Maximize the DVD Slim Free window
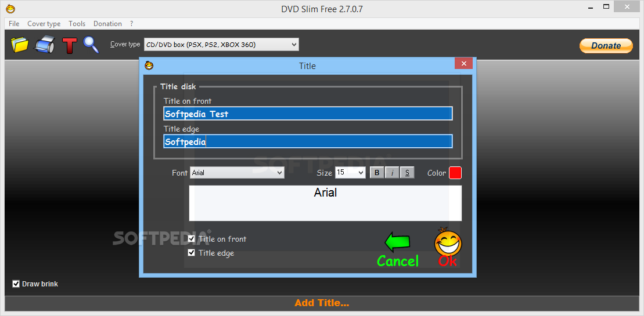 pyautogui.click(x=606, y=7)
